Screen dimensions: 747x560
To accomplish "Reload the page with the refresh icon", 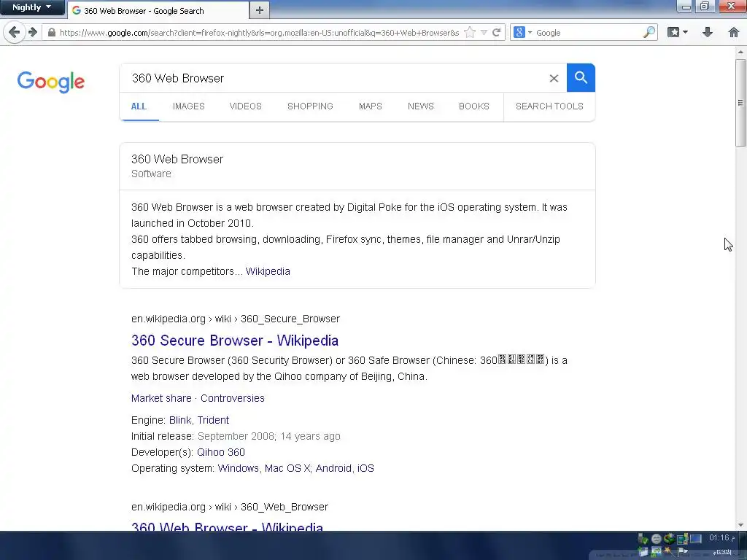I will pyautogui.click(x=496, y=32).
